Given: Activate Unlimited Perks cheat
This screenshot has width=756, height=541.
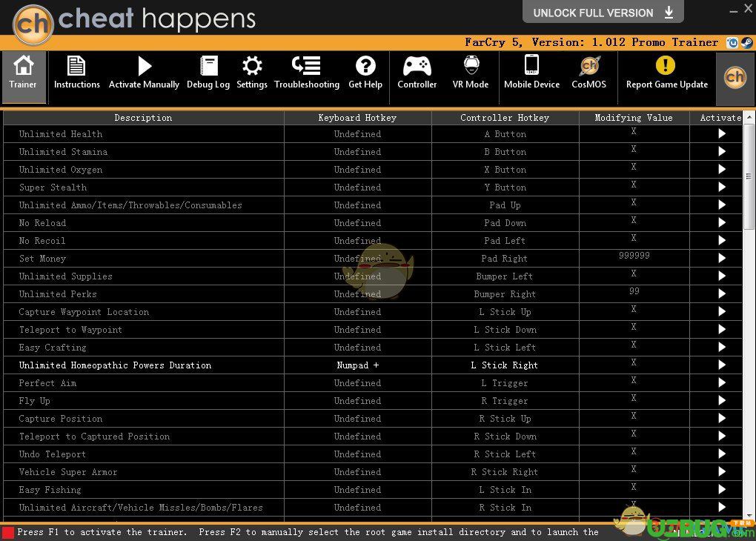Looking at the screenshot, I should click(x=721, y=294).
